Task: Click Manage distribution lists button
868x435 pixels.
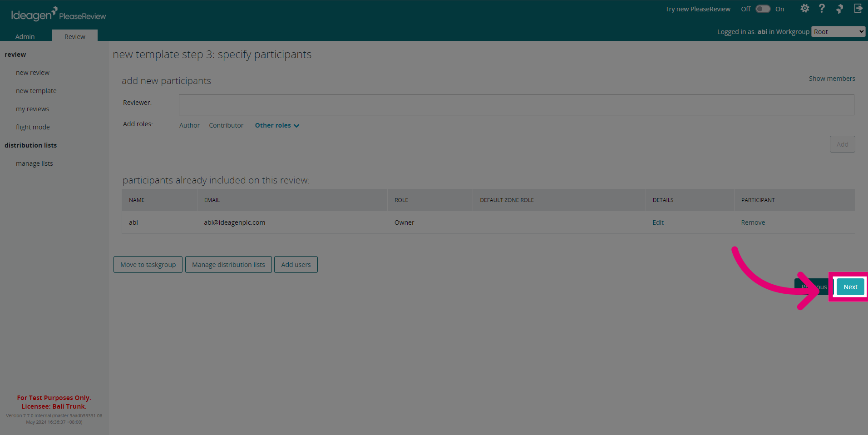Action: [228, 265]
